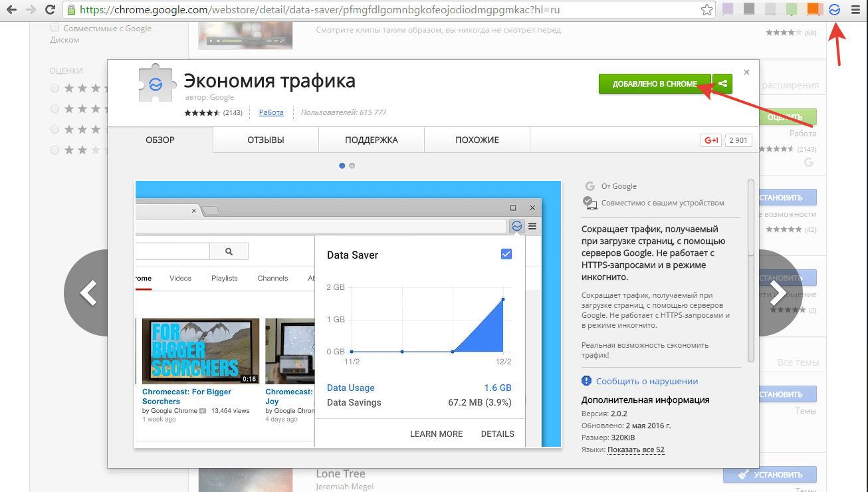Screen dimensions: 868x492
Task: Bookmark this page with the star icon
Action: (707, 10)
